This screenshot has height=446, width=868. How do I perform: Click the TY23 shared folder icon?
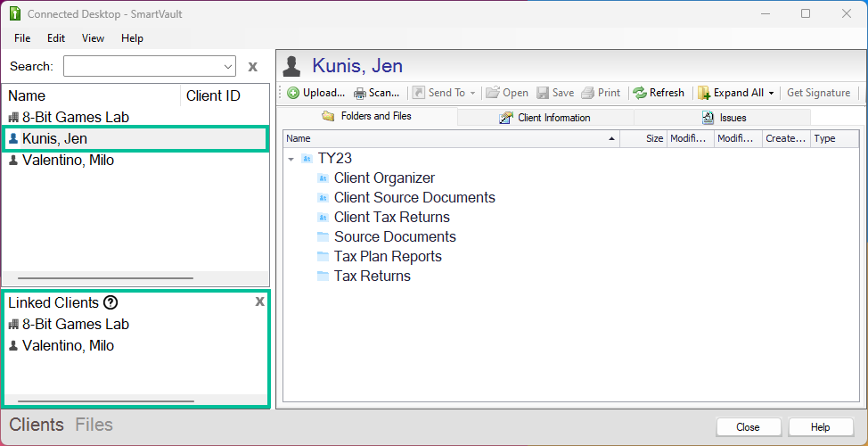307,159
